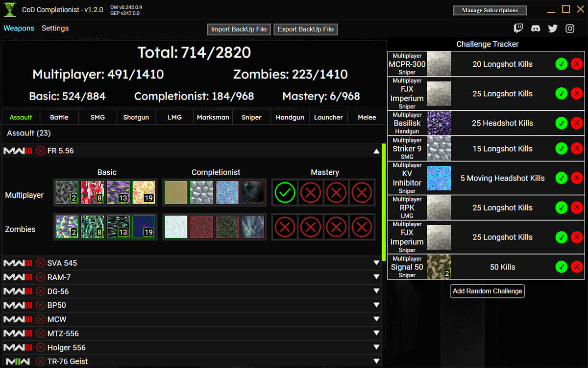This screenshot has width=588, height=368.
Task: Expand the Holger 556 details
Action: (x=377, y=347)
